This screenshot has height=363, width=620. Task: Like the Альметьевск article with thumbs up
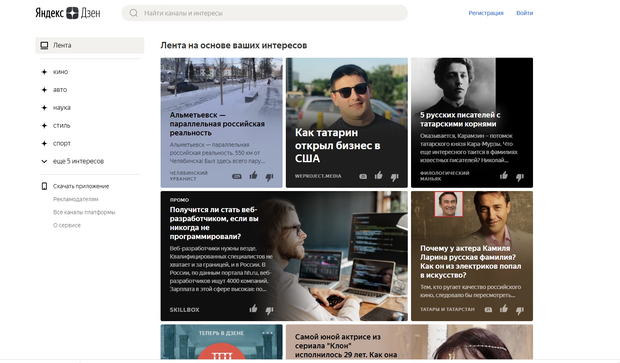pyautogui.click(x=253, y=175)
